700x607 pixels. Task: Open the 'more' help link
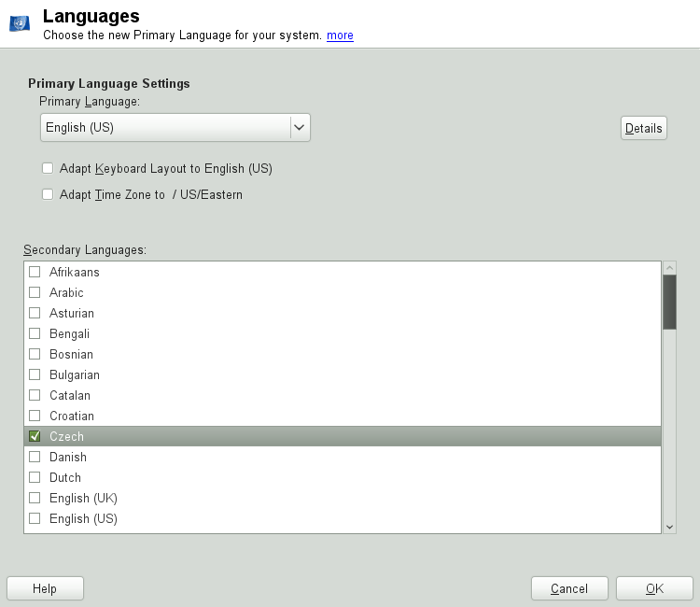click(x=340, y=35)
